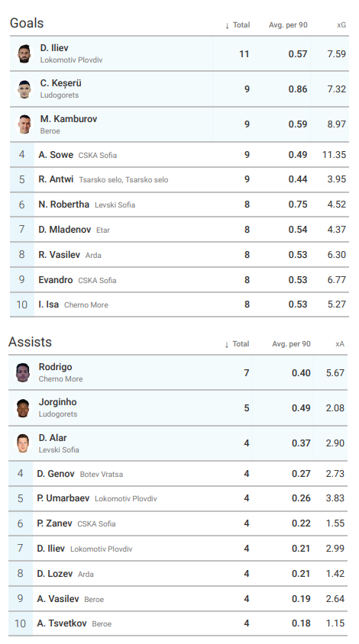Sort Assists table by Total column
This screenshot has width=359, height=644.
(x=237, y=344)
